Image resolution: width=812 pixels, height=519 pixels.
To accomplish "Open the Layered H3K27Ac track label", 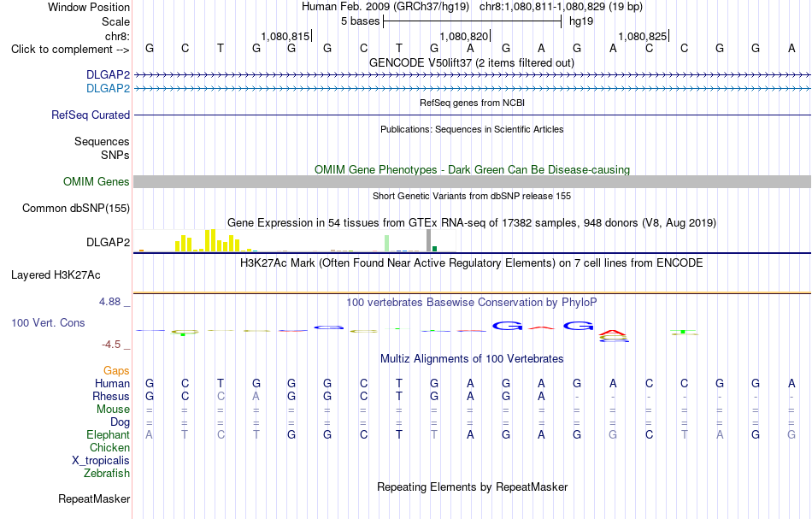I will pyautogui.click(x=56, y=275).
